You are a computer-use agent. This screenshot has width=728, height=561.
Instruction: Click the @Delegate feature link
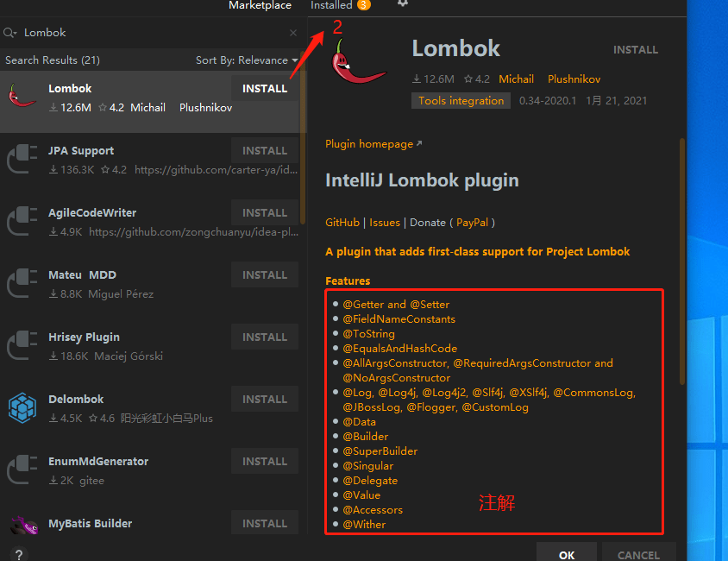(370, 481)
